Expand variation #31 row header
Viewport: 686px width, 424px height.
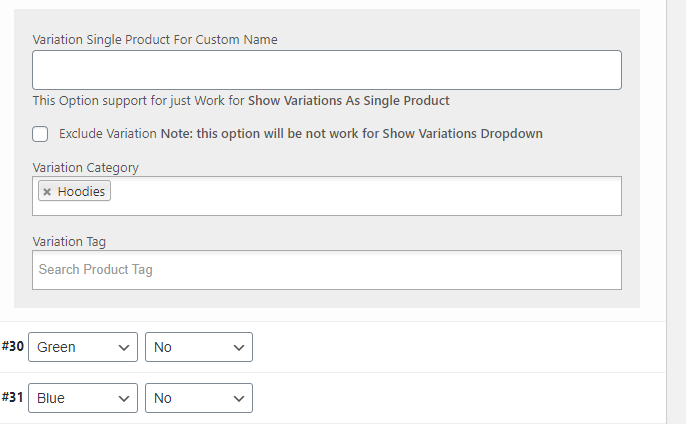(x=450, y=398)
